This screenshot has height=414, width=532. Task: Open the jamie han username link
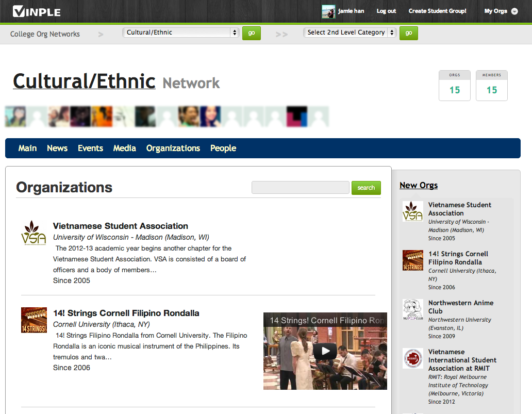tap(351, 11)
